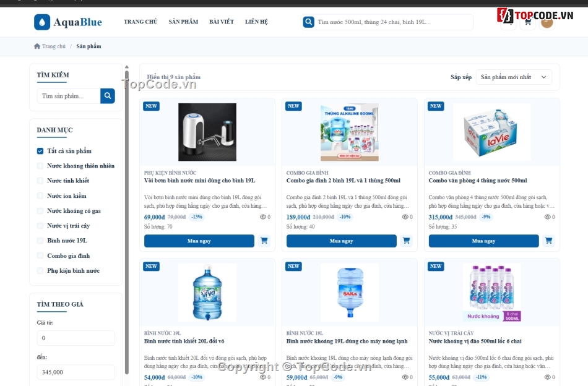
Task: Add Vòi bơm bình nước mini to cart icon
Action: tap(264, 241)
